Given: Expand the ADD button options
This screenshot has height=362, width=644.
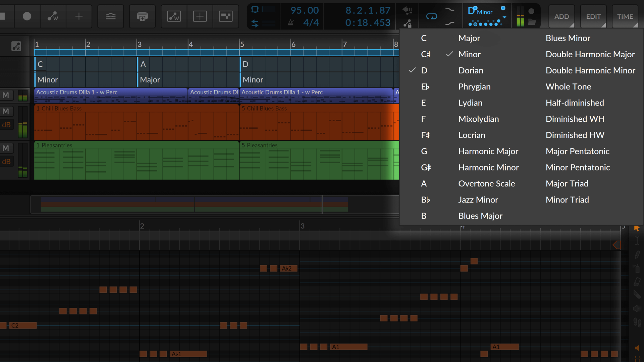Looking at the screenshot, I should (561, 16).
